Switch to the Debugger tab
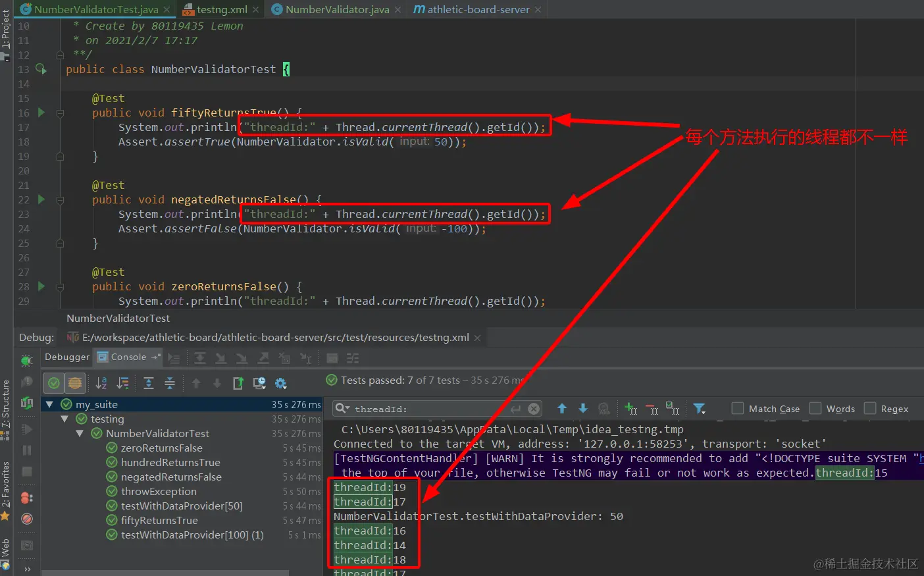This screenshot has height=576, width=924. (x=67, y=357)
